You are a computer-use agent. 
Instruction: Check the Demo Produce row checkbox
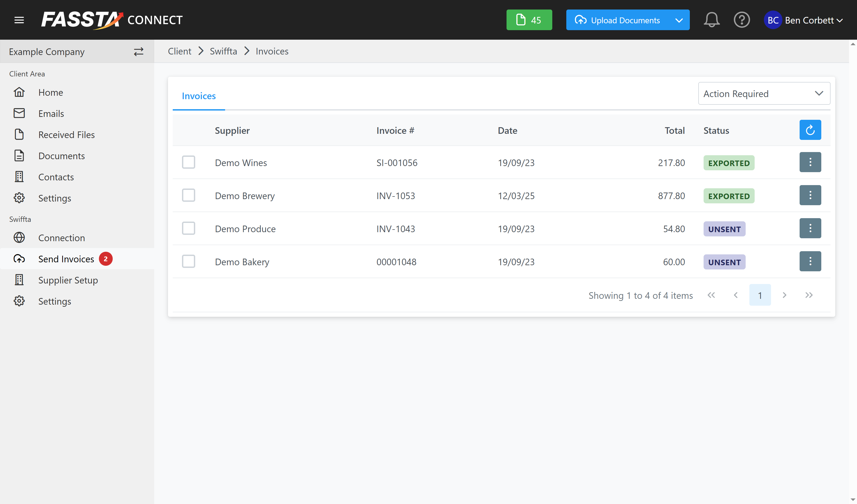pyautogui.click(x=188, y=228)
